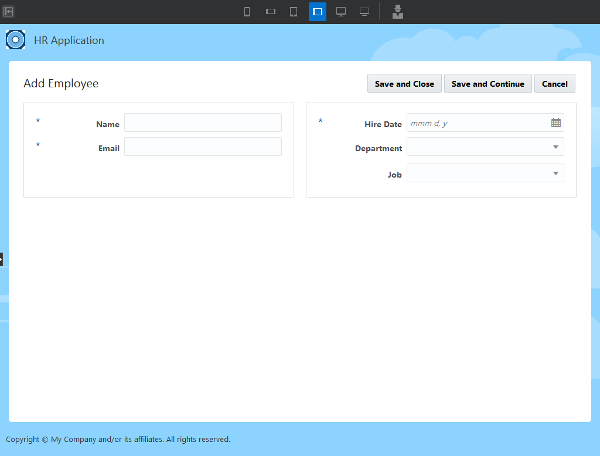The width and height of the screenshot is (600, 456).
Task: Click the Email field label
Action: tap(109, 148)
